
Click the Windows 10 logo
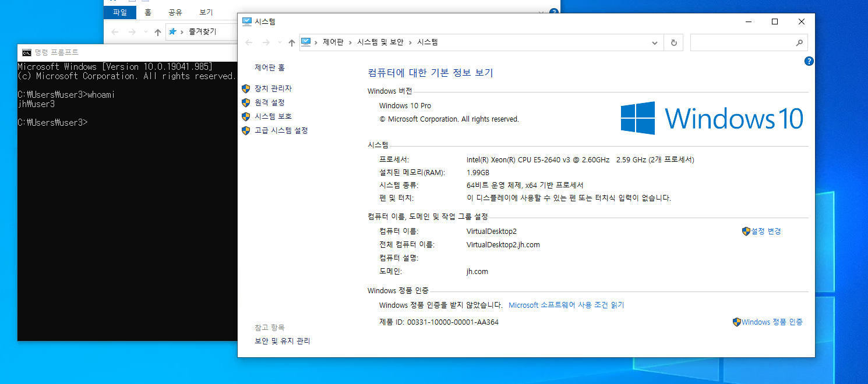[x=712, y=118]
